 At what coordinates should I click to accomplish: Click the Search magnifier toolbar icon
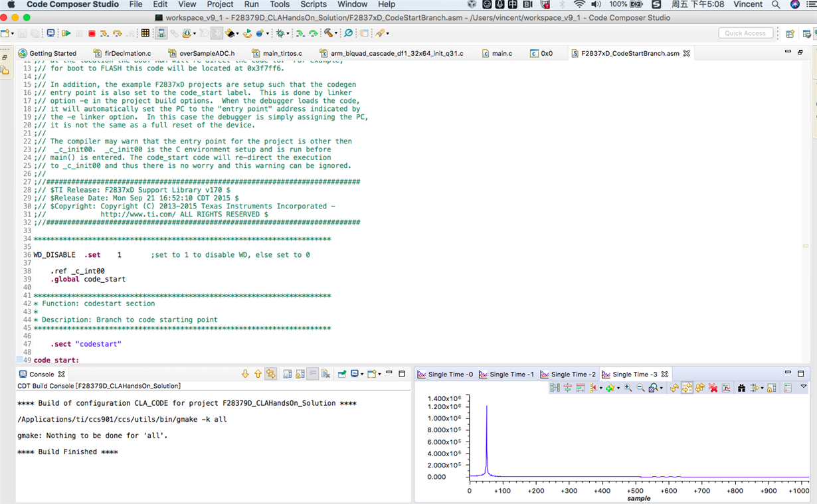(348, 33)
